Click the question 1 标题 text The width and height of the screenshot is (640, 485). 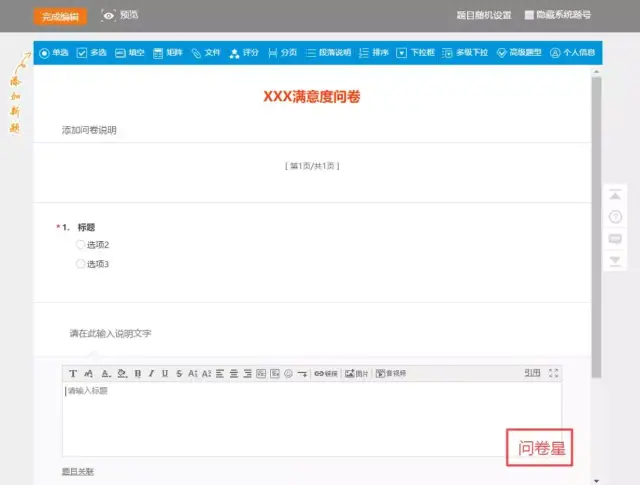tap(86, 227)
